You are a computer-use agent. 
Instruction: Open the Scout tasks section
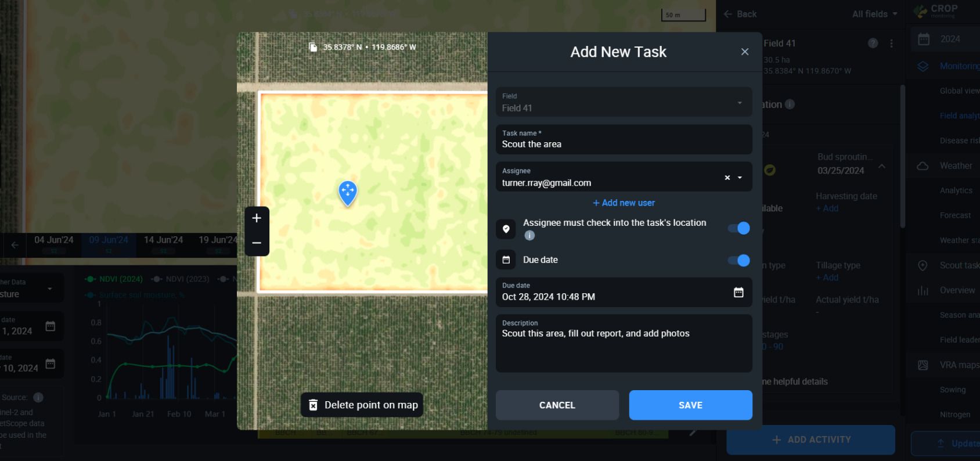(x=959, y=265)
